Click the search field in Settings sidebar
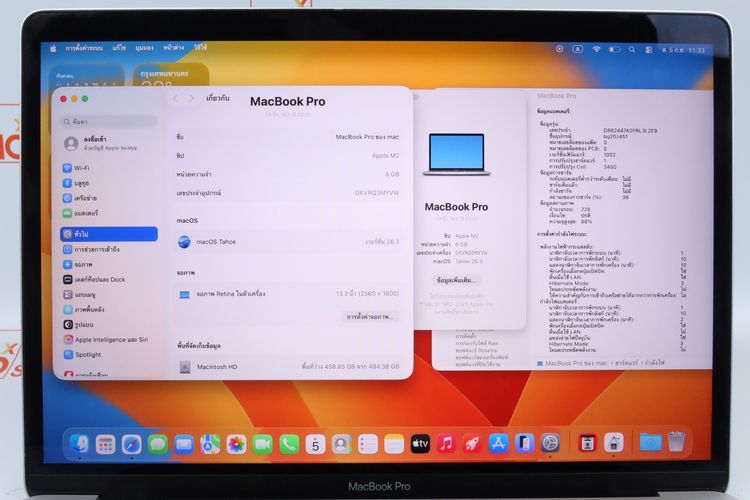The image size is (750, 500). [x=109, y=122]
